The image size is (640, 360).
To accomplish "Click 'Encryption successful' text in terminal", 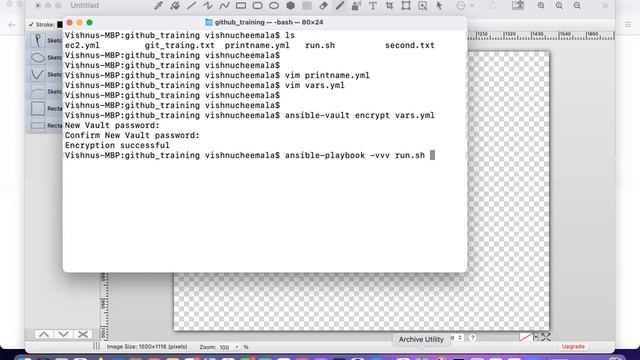I will click(x=117, y=145).
